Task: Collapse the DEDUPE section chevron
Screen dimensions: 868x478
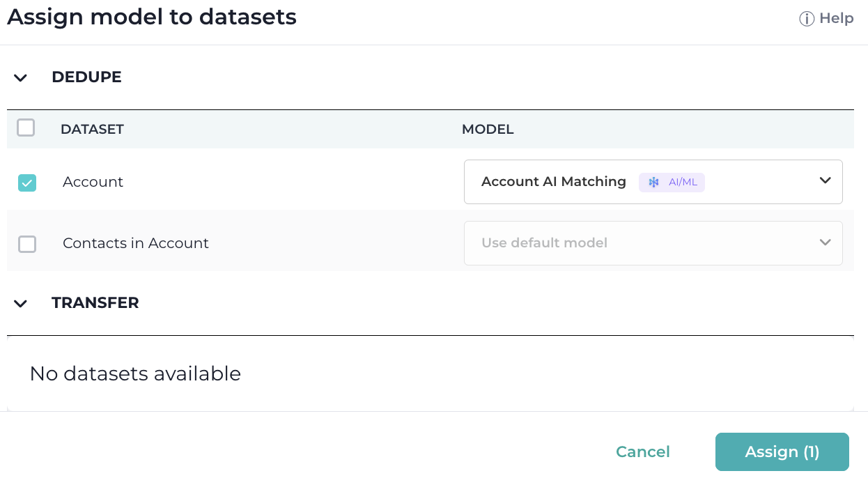Action: click(21, 77)
